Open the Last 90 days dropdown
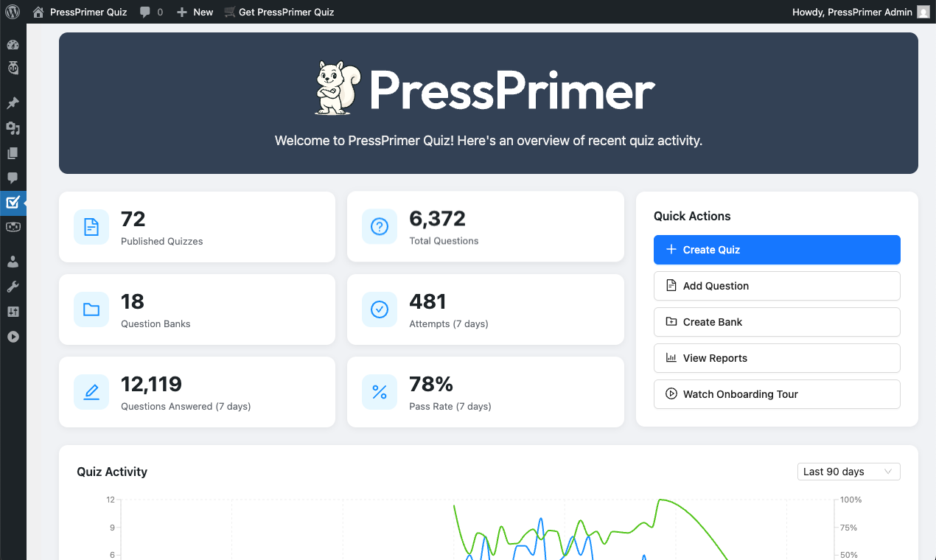 click(x=848, y=471)
